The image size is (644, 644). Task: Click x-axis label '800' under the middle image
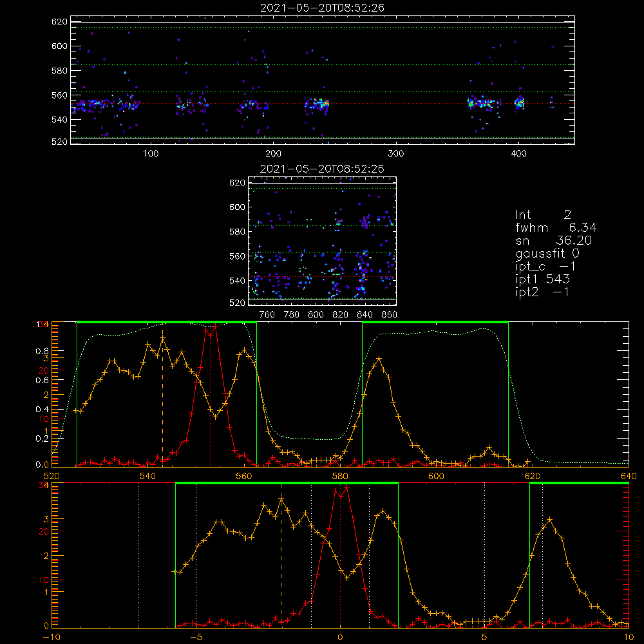click(316, 315)
